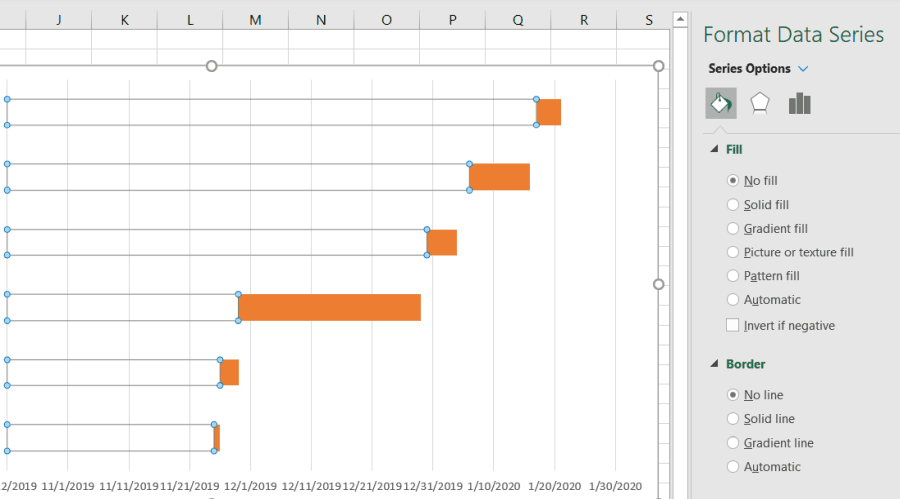Open the Series Options dropdown arrow
The height and width of the screenshot is (499, 900).
(x=804, y=69)
